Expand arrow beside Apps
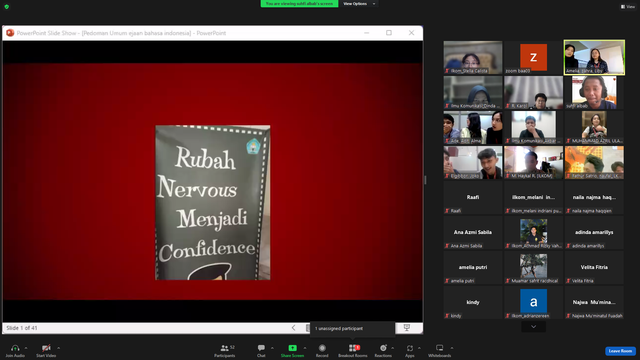640x360 pixels. [419, 348]
